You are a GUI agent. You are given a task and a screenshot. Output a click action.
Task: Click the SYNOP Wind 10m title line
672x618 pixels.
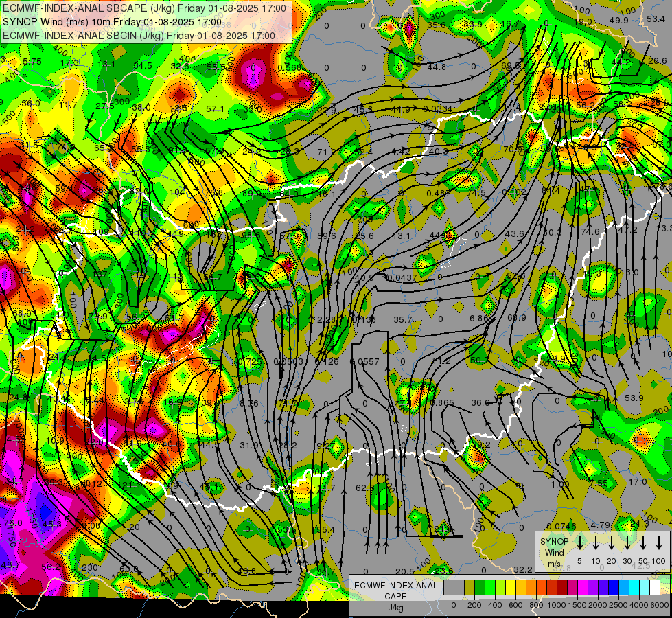point(113,22)
